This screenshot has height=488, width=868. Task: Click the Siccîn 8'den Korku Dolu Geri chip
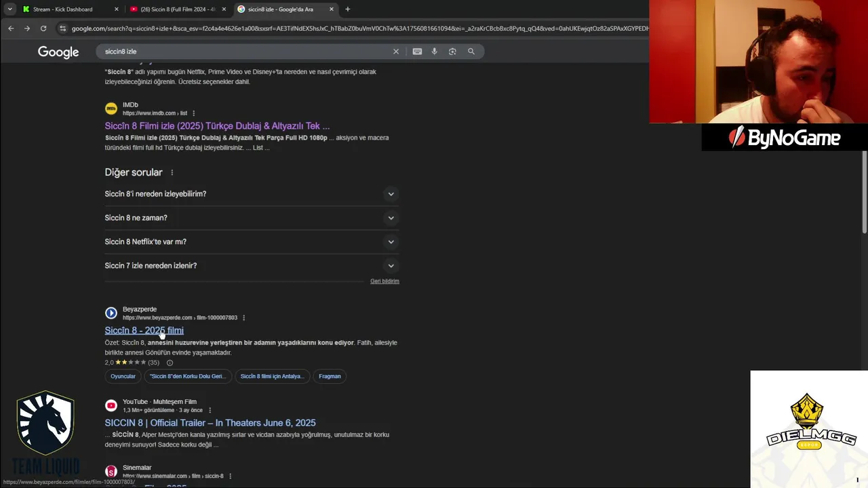pos(187,376)
